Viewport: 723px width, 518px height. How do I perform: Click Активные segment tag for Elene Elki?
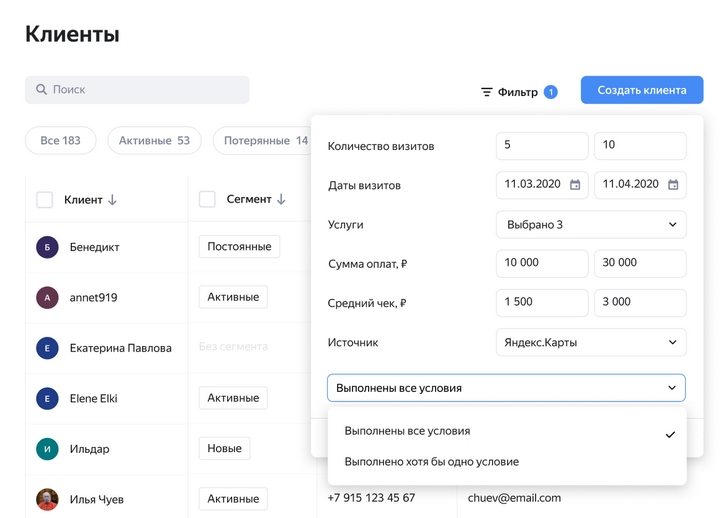pyautogui.click(x=233, y=398)
